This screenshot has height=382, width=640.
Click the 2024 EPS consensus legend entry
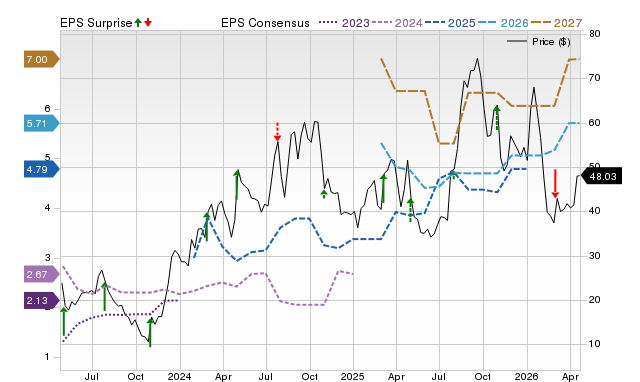pos(397,23)
